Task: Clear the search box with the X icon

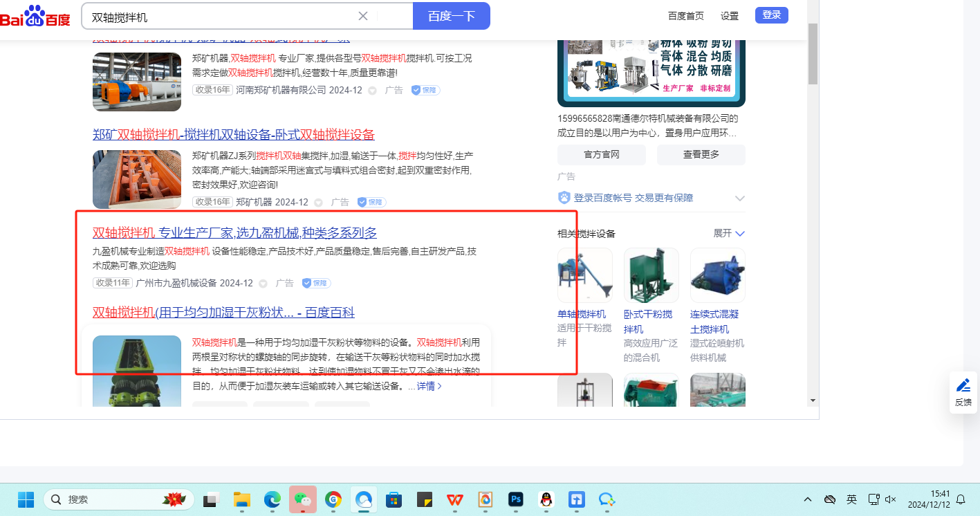Action: pos(363,16)
